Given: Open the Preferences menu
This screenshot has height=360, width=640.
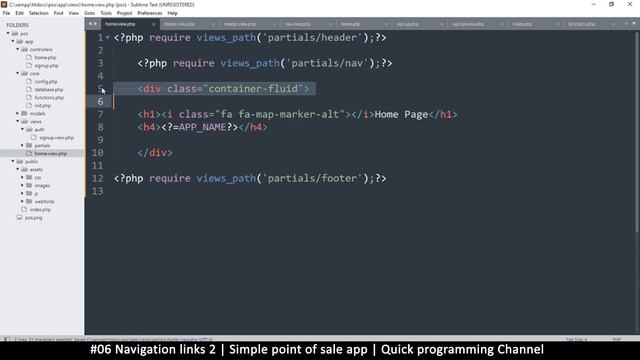Looking at the screenshot, I should point(149,13).
